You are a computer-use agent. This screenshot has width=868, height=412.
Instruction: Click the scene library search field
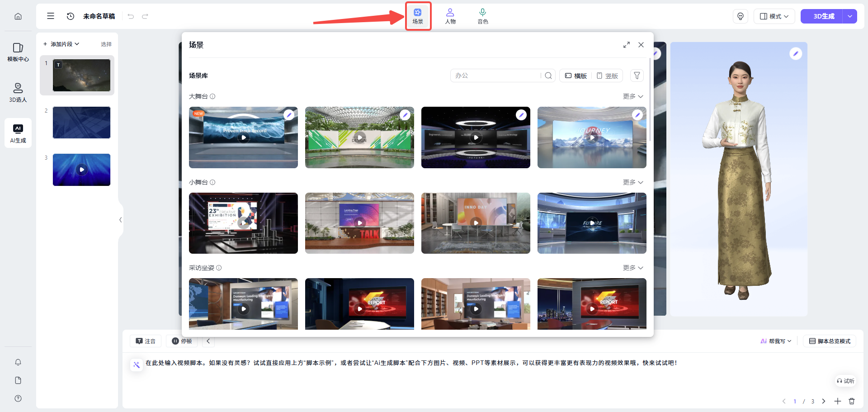[496, 76]
